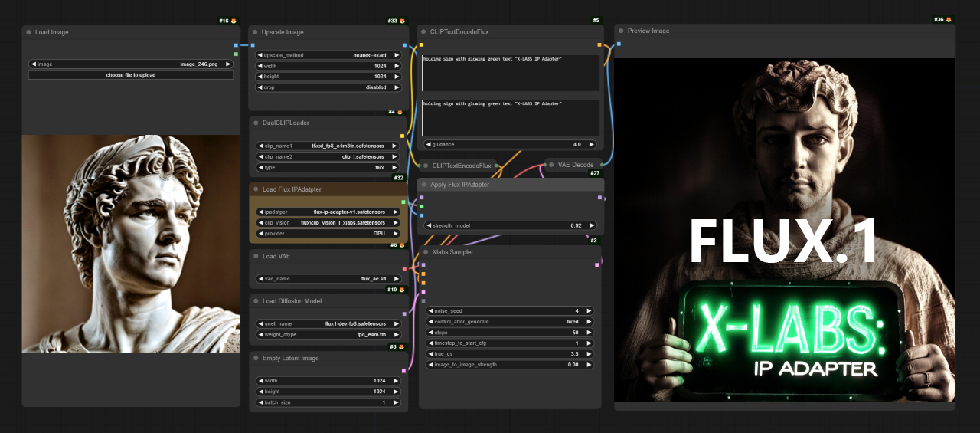Image resolution: width=980 pixels, height=433 pixels.
Task: Click the yellow output slot on DualCLIPLoader
Action: click(x=403, y=136)
